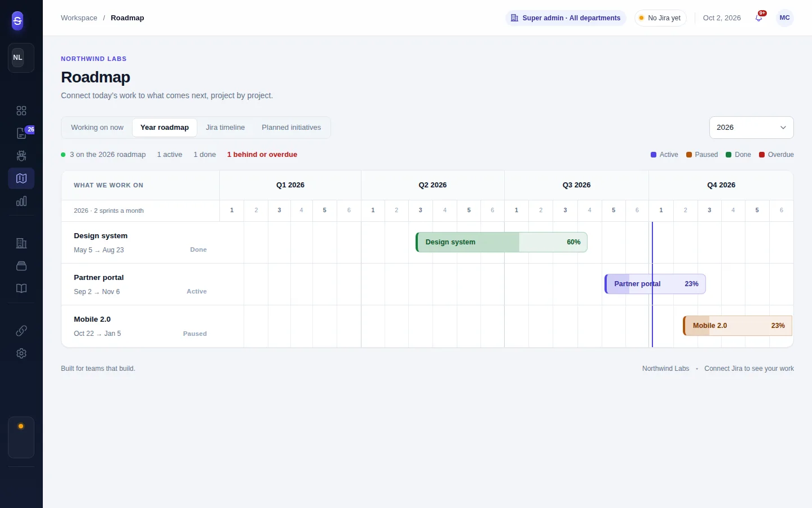Click the Northwind Labs footer link
This screenshot has height=508, width=812.
(x=665, y=369)
